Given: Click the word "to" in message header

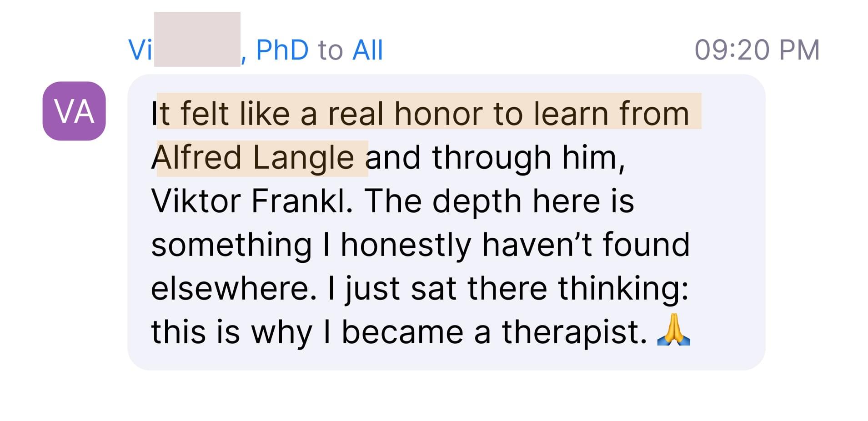Looking at the screenshot, I should pos(330,50).
